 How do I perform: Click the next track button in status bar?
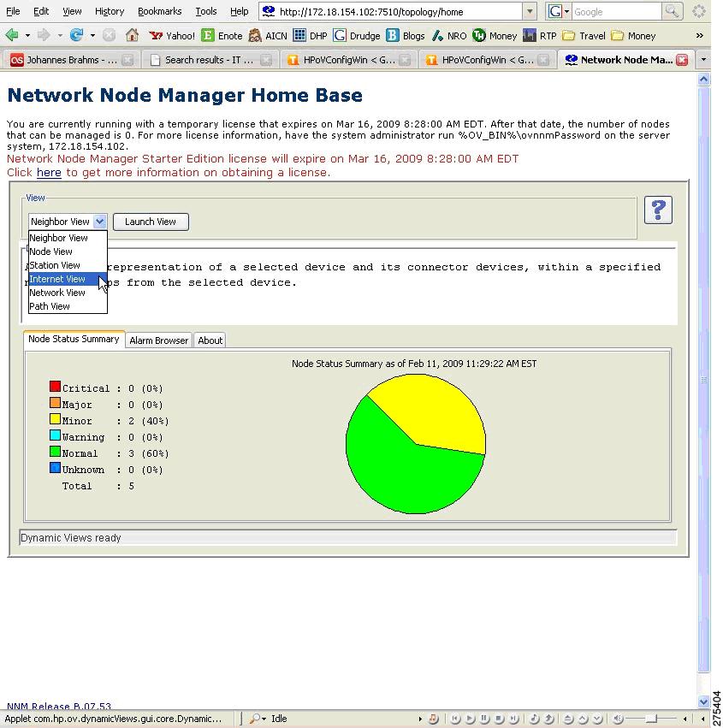click(513, 719)
